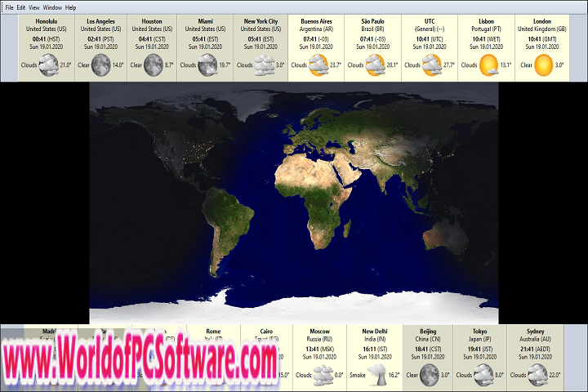
Task: Click the São Paulo cloudy sun icon
Action: (375, 65)
